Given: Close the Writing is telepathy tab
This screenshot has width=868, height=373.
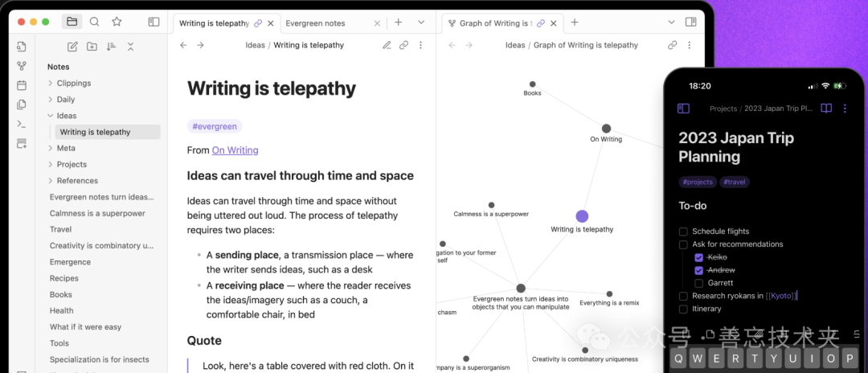Looking at the screenshot, I should pyautogui.click(x=271, y=23).
